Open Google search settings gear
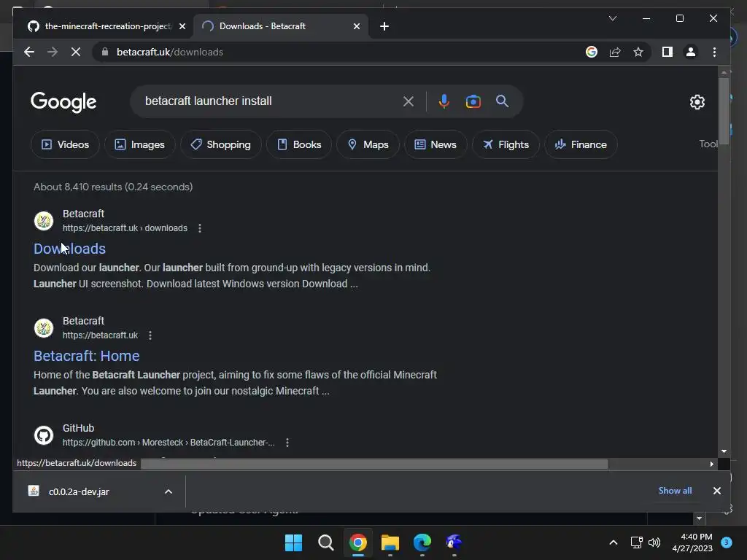 [x=697, y=102]
